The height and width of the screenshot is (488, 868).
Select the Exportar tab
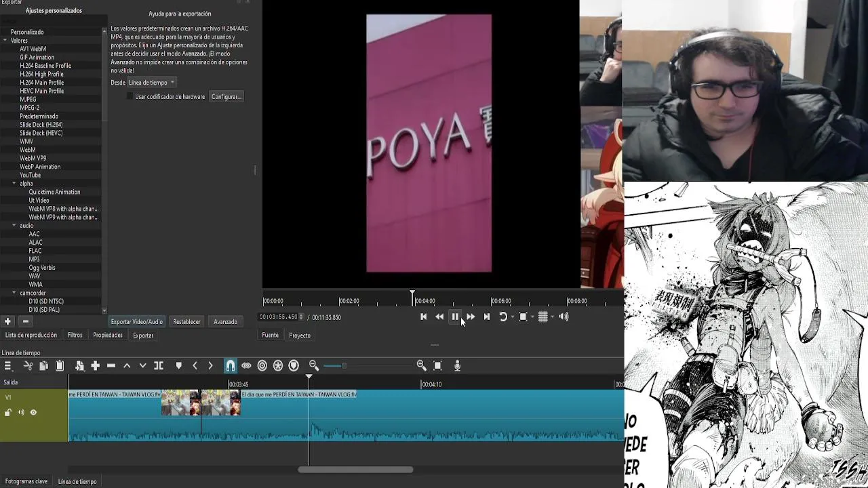143,335
